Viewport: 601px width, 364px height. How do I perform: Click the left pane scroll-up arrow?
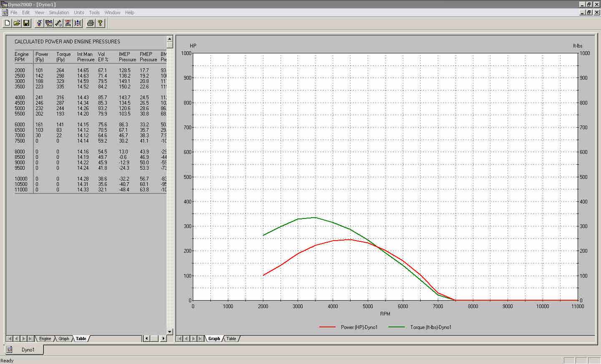coord(169,39)
